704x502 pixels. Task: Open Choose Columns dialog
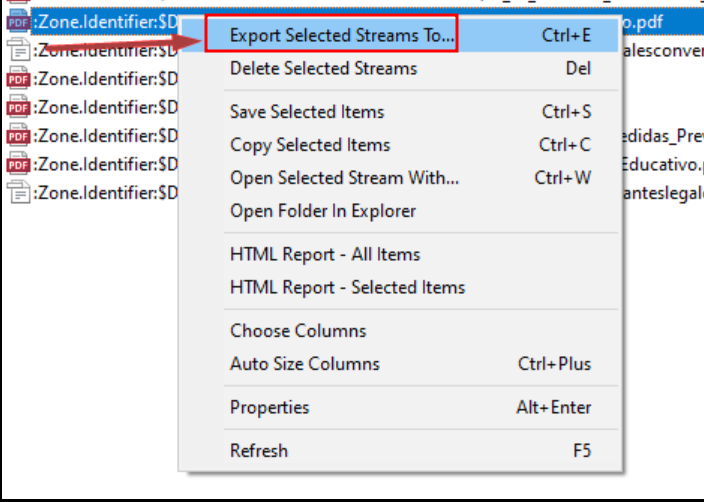[x=298, y=330]
